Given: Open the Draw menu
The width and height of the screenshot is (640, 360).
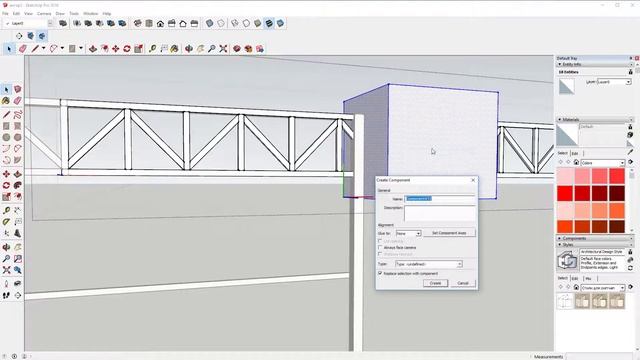Looking at the screenshot, I should click(x=60, y=13).
